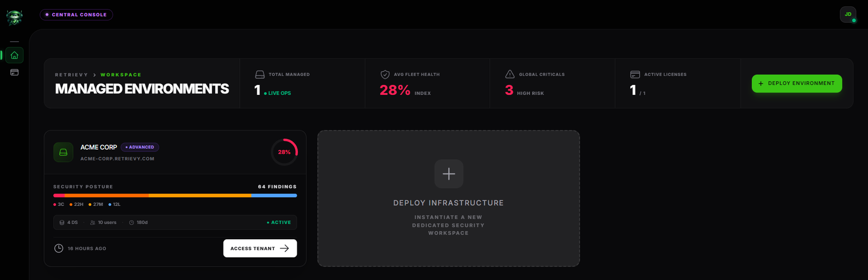Image resolution: width=868 pixels, height=280 pixels.
Task: Click the 1 / 1 active licenses value
Action: 637,90
